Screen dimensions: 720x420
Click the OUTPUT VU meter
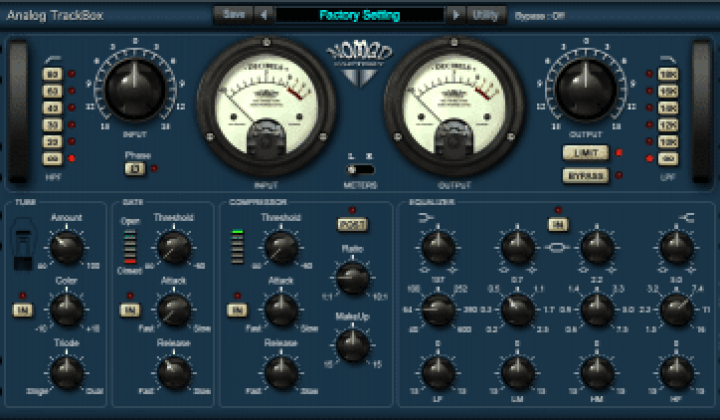(454, 106)
